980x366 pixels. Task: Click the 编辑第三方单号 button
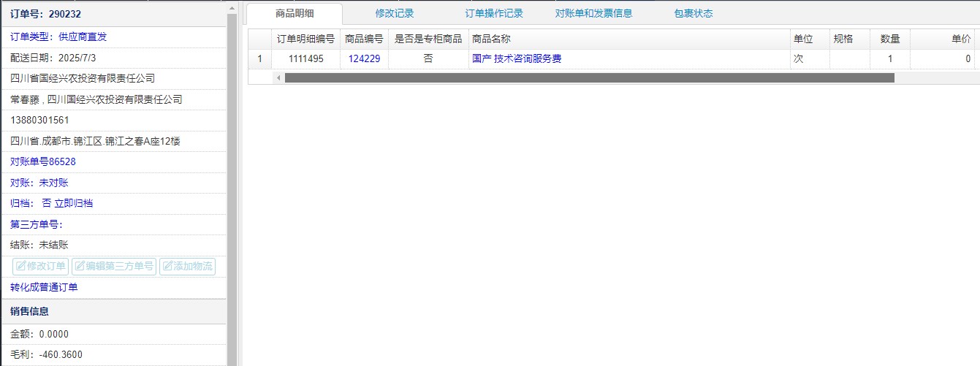[114, 266]
